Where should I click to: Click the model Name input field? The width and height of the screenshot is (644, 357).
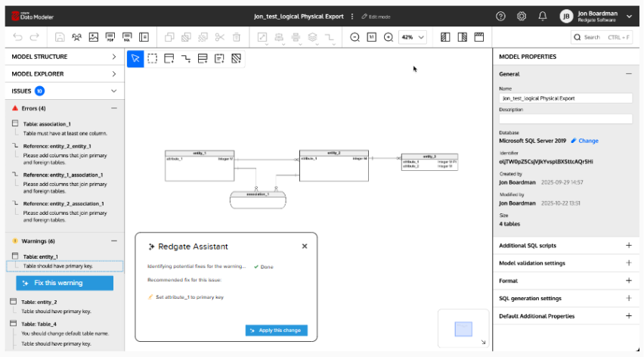click(565, 98)
